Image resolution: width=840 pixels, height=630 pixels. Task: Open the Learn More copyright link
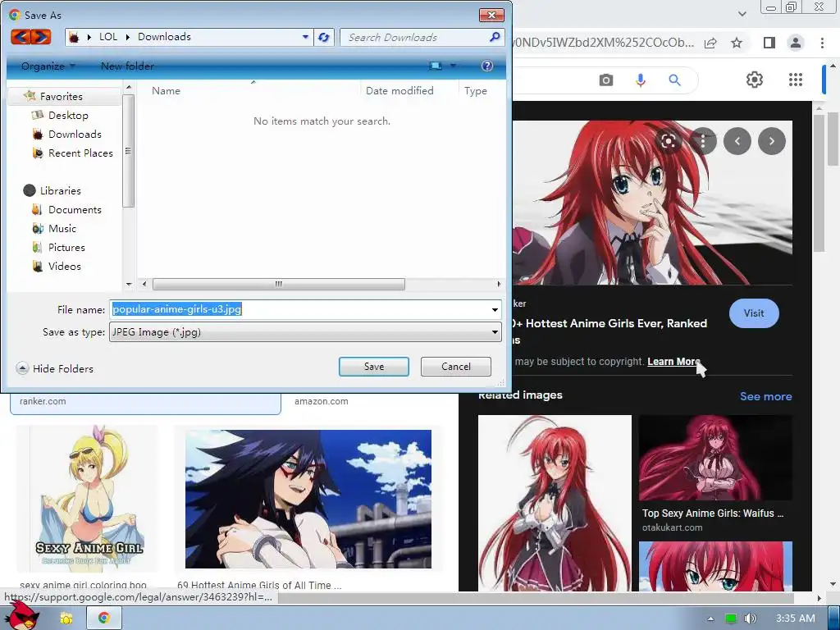[673, 362]
